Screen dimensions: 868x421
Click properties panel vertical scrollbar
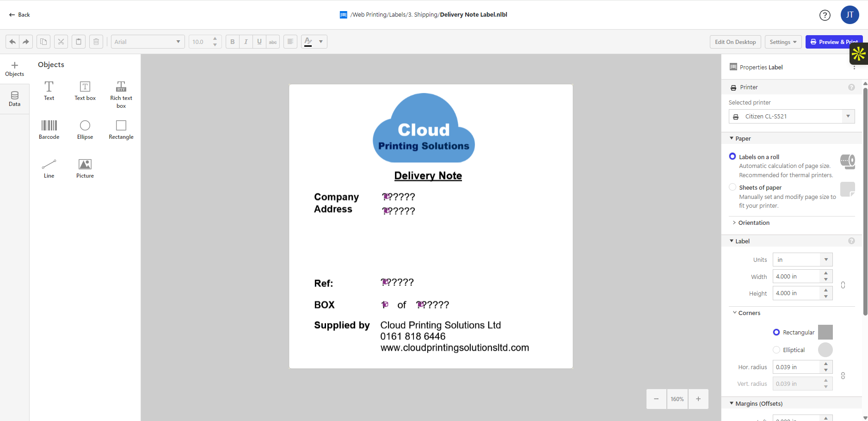pos(865,201)
